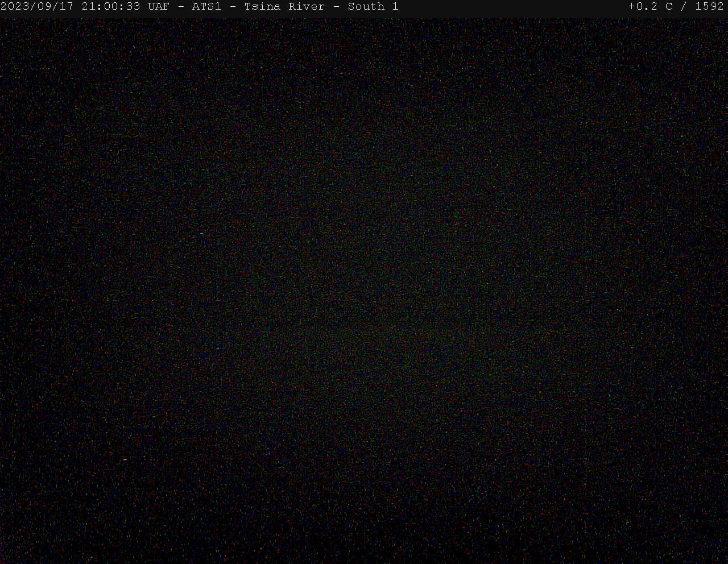Click the 'ATS1' identifier text
Image resolution: width=728 pixels, height=564 pixels.
click(x=206, y=6)
